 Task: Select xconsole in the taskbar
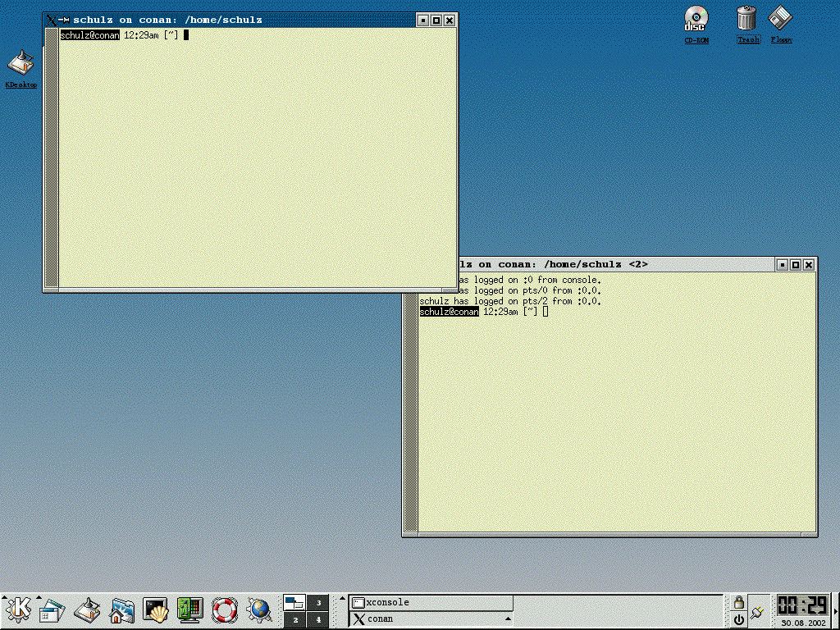click(x=431, y=602)
